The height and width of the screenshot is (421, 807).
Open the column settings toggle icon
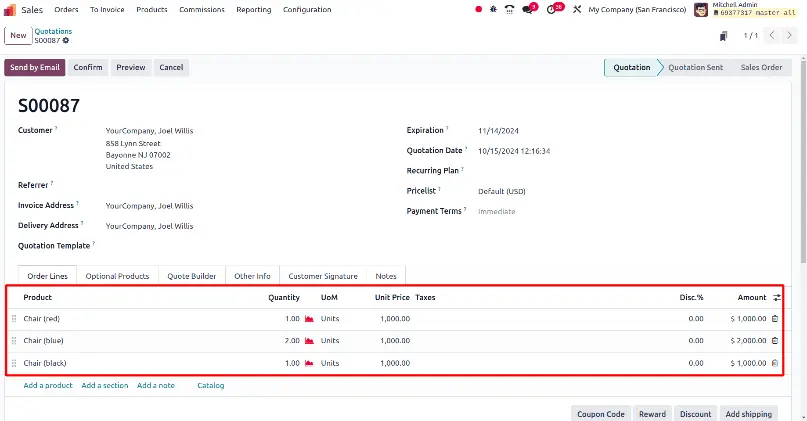pyautogui.click(x=777, y=297)
